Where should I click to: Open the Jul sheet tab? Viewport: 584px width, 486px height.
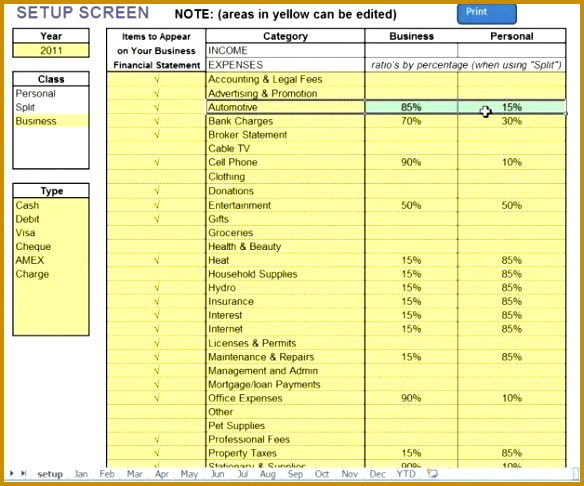click(243, 474)
